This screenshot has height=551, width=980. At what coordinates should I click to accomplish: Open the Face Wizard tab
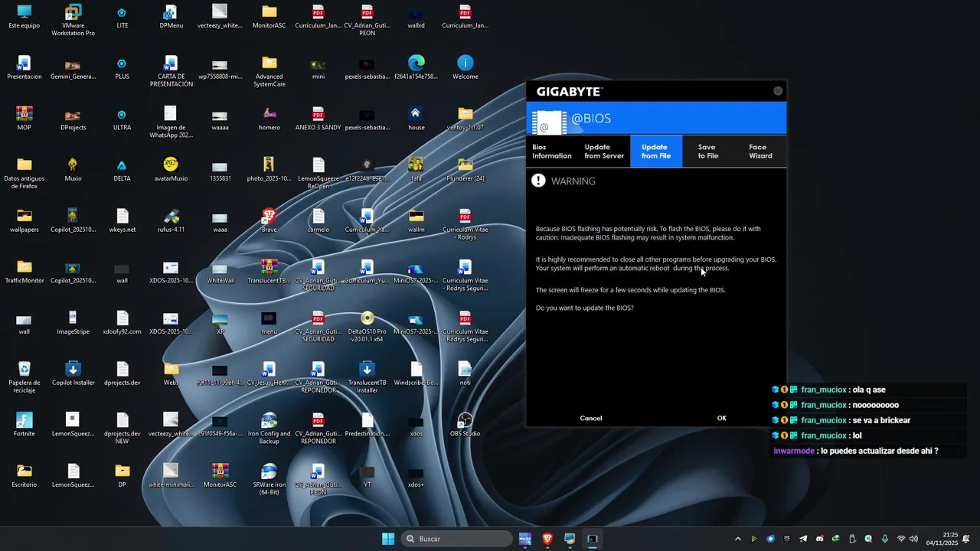click(x=760, y=152)
